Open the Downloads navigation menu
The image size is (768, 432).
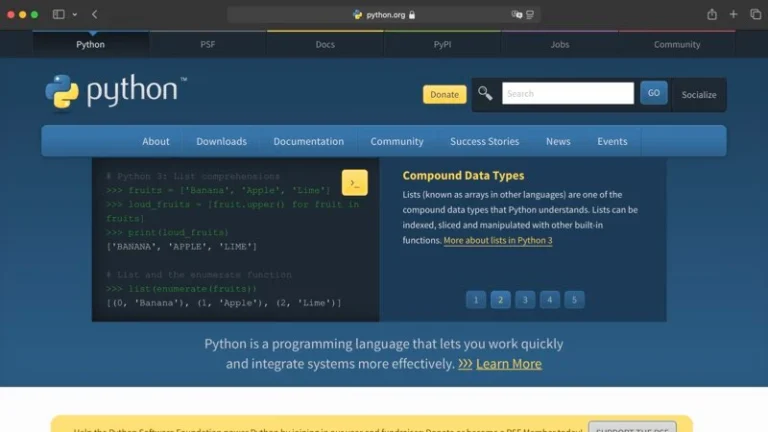point(221,141)
